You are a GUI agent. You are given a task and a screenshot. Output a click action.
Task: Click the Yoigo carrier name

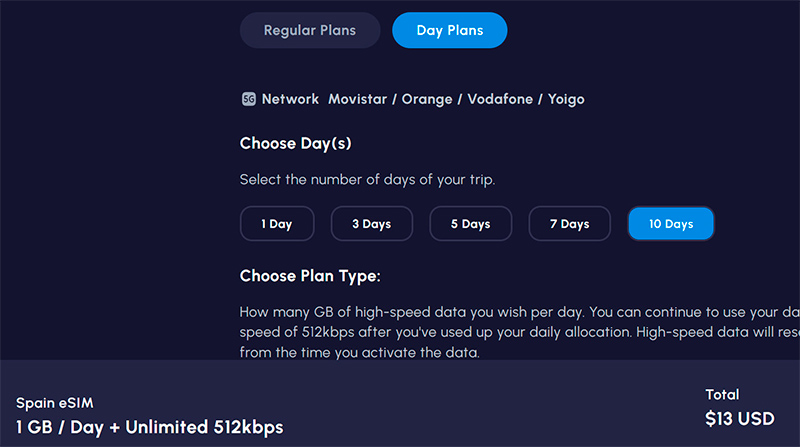[x=565, y=99]
